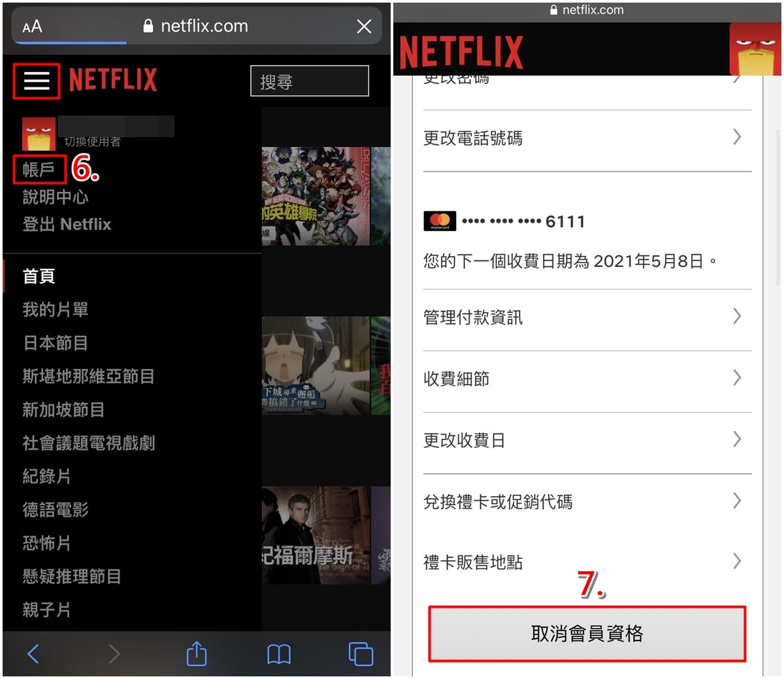Screen dimensions: 784x679
Task: Tap the Netflix logo in right screen
Action: 461,52
